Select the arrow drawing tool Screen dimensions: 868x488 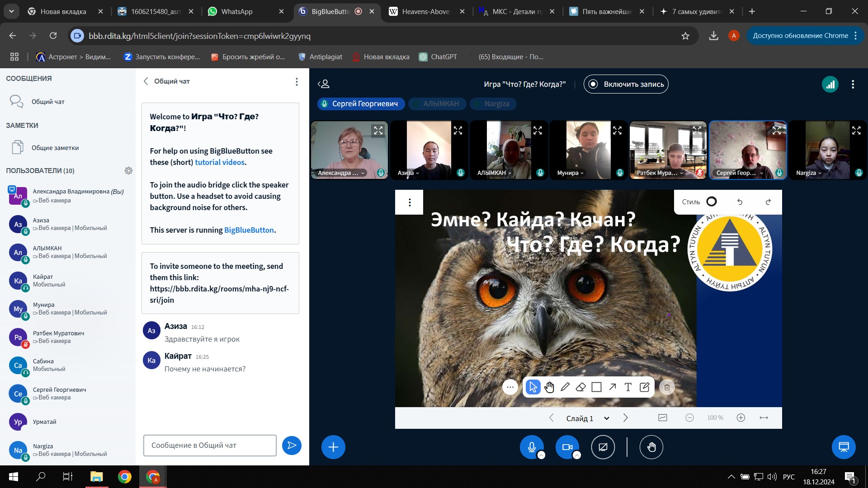click(x=612, y=387)
